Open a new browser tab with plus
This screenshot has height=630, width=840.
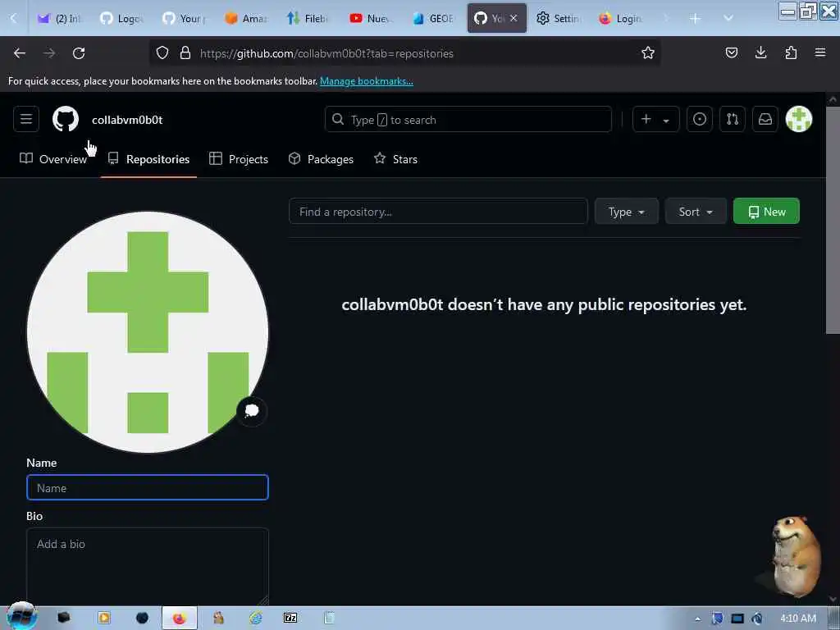click(x=695, y=18)
